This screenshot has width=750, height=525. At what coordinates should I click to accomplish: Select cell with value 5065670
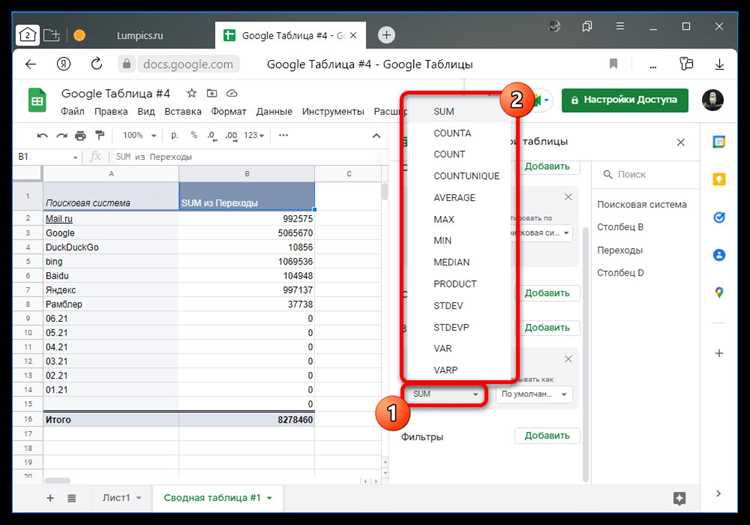pos(247,233)
